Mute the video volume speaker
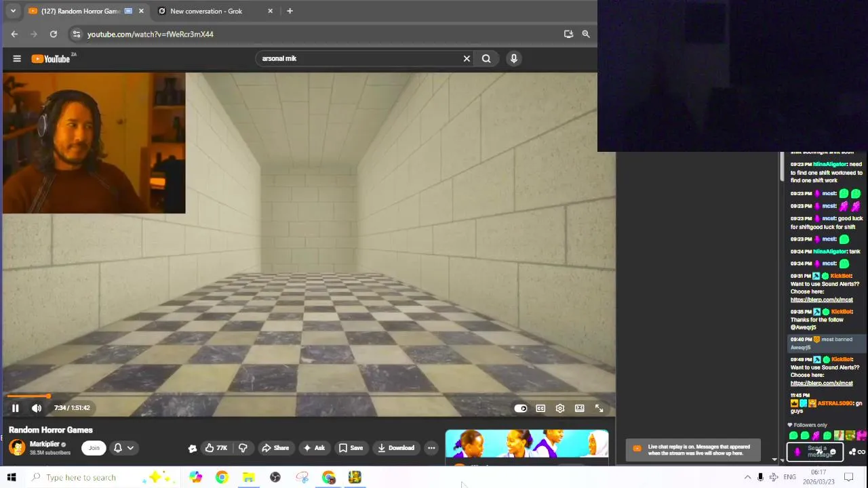Screen dimensions: 868x488 37,408
